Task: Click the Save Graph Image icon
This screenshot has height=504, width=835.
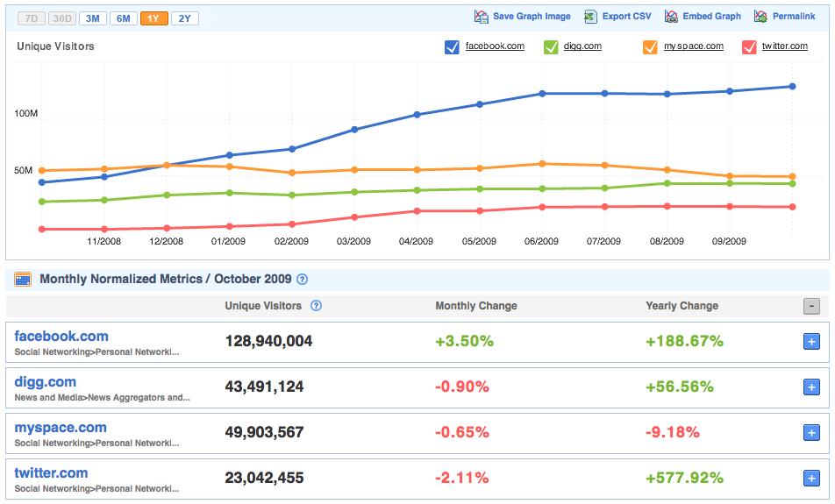Action: 481,17
